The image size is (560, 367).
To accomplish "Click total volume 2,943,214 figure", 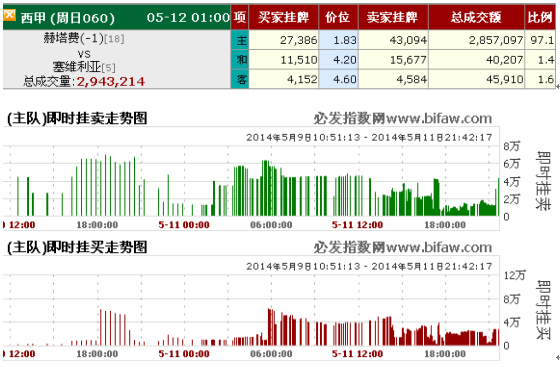I will pos(111,81).
